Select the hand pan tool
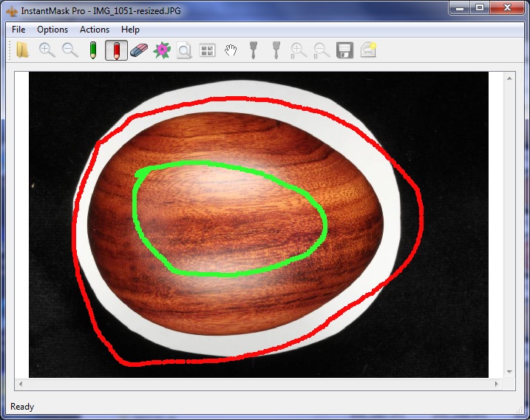530x420 pixels. coord(231,50)
